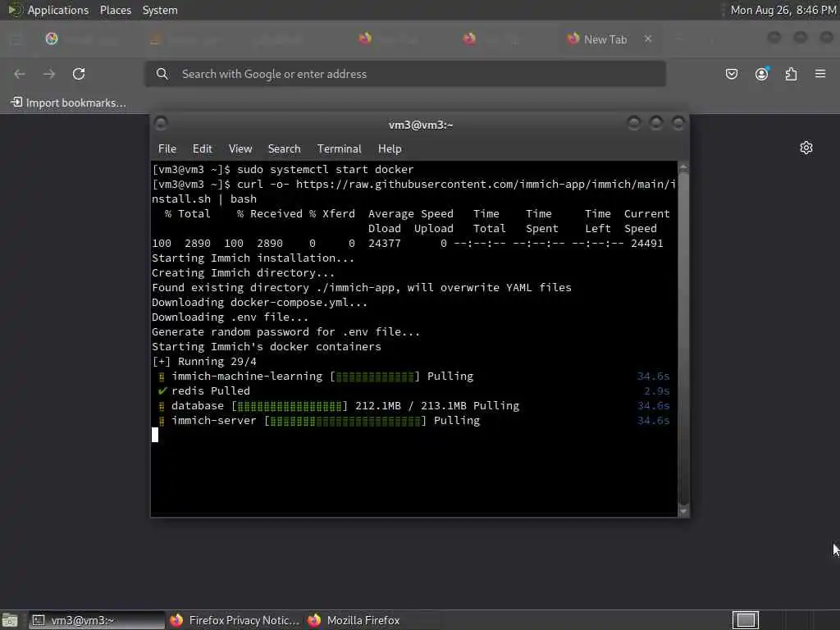Click Firefox forward navigation arrow

click(x=49, y=74)
